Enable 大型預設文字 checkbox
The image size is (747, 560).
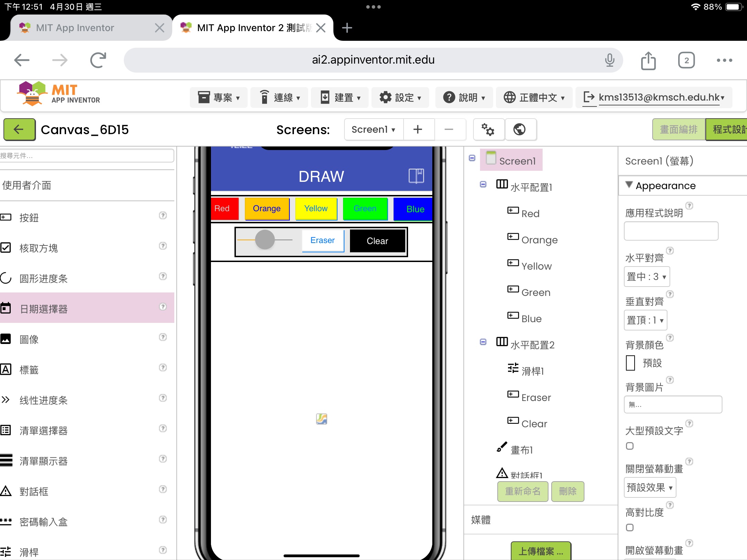630,446
